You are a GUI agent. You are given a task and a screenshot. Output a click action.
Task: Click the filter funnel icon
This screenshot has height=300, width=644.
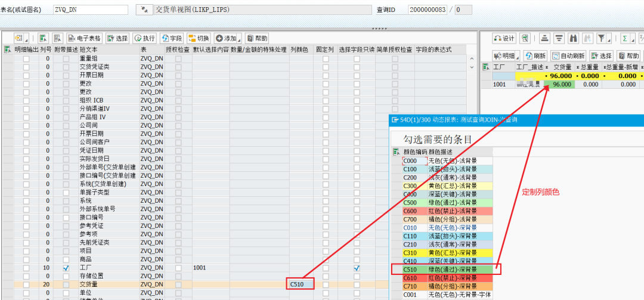click(601, 38)
